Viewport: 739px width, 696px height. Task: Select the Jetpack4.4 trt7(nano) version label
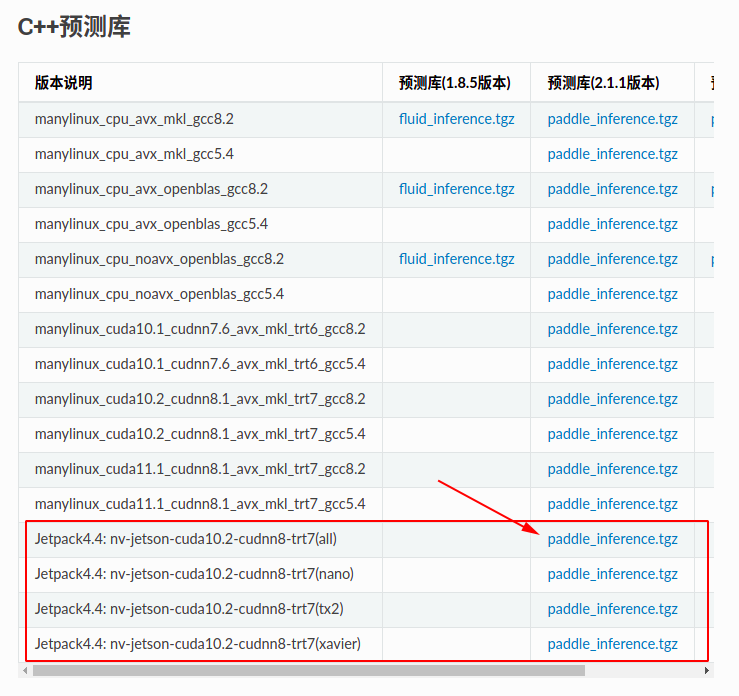click(x=194, y=574)
